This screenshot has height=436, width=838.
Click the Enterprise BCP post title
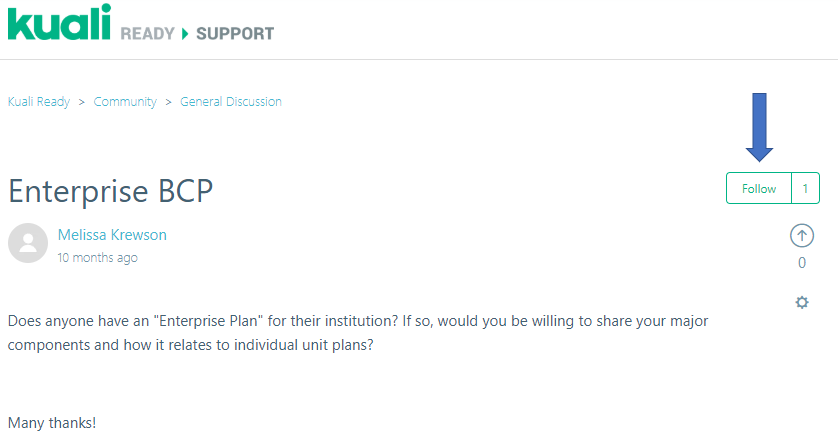(110, 191)
